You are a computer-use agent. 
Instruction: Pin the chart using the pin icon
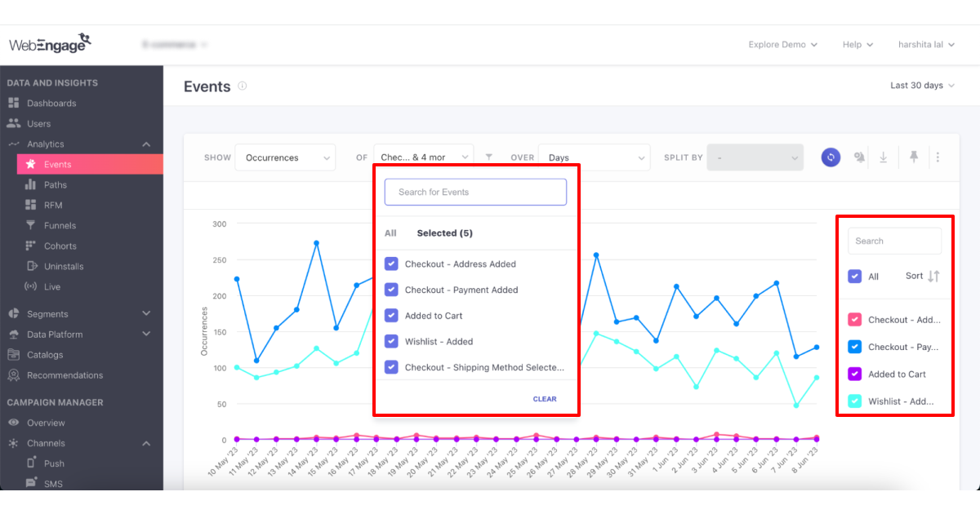[914, 157]
